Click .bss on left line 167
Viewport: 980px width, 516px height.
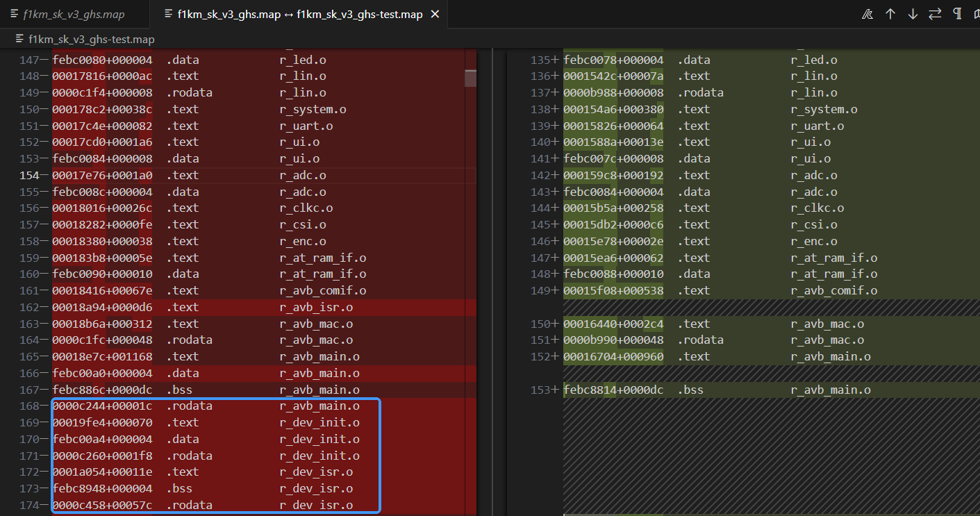coord(179,390)
